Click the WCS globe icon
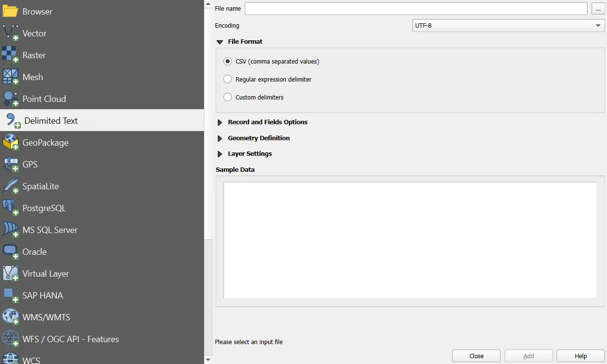 point(10,359)
